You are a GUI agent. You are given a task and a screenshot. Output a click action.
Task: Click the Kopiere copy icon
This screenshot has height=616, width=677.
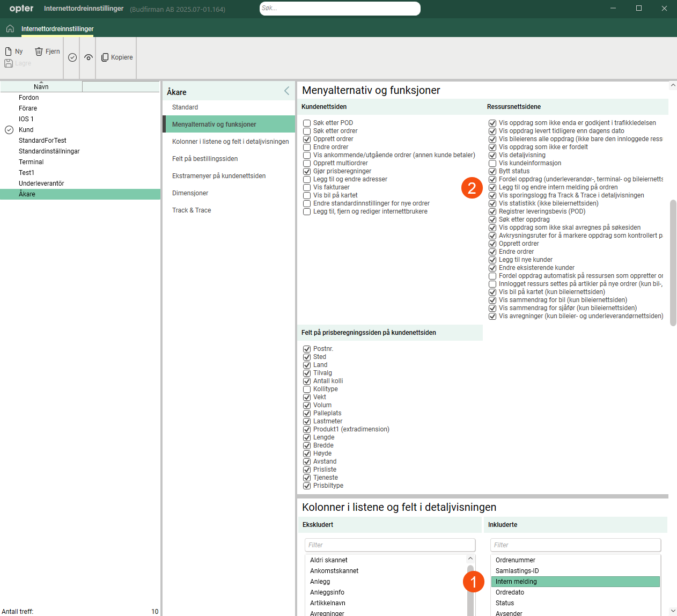coord(105,57)
